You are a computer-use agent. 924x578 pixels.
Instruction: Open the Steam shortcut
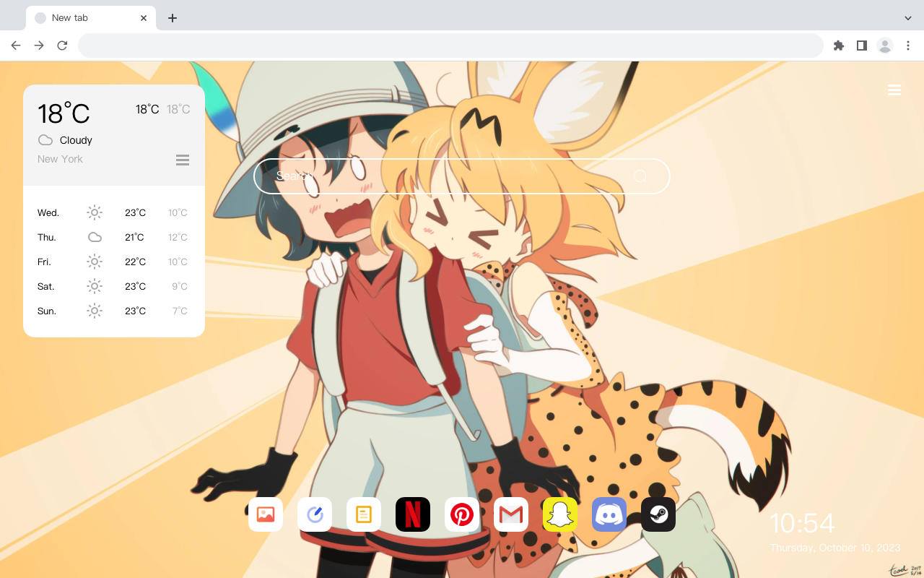tap(658, 514)
